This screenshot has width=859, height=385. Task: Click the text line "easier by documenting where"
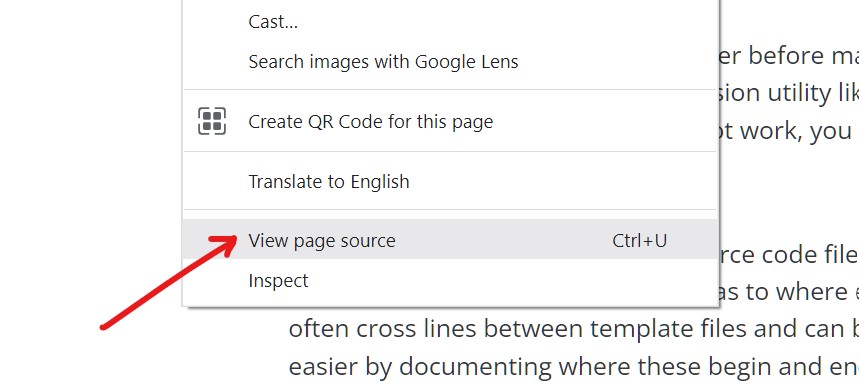pyautogui.click(x=573, y=366)
